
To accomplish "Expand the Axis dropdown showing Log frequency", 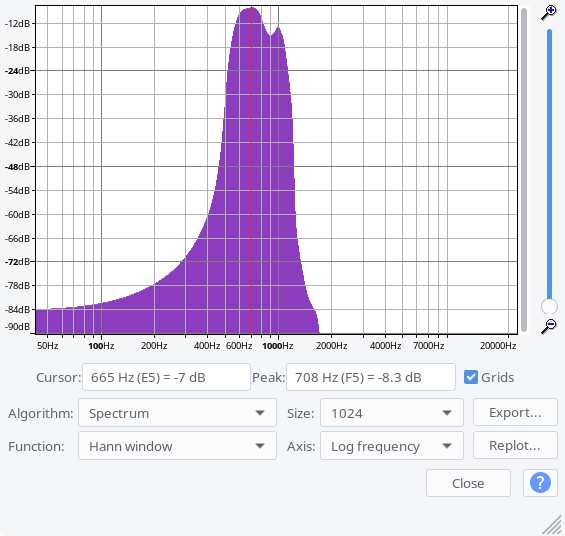I will point(392,446).
